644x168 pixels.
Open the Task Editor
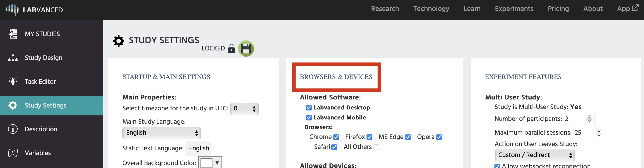40,81
